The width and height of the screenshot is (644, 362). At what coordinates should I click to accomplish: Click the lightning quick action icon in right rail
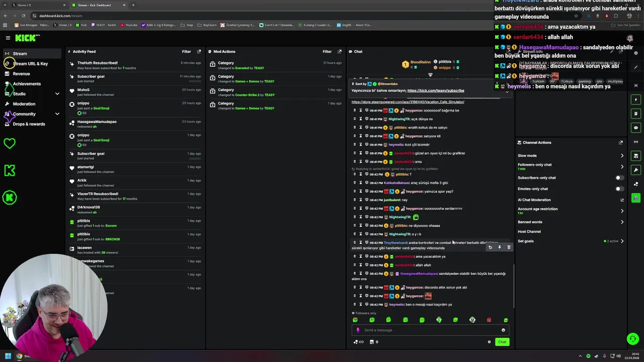[636, 100]
